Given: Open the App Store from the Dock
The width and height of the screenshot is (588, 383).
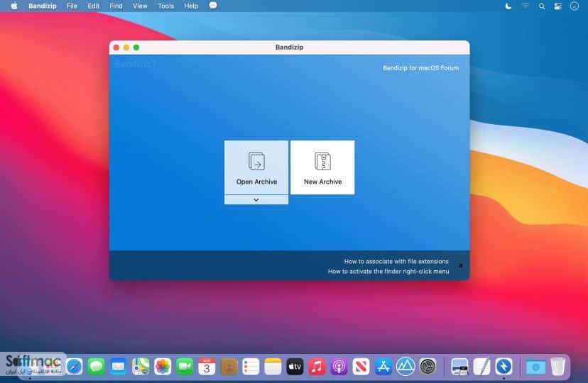Looking at the screenshot, I should click(x=383, y=367).
